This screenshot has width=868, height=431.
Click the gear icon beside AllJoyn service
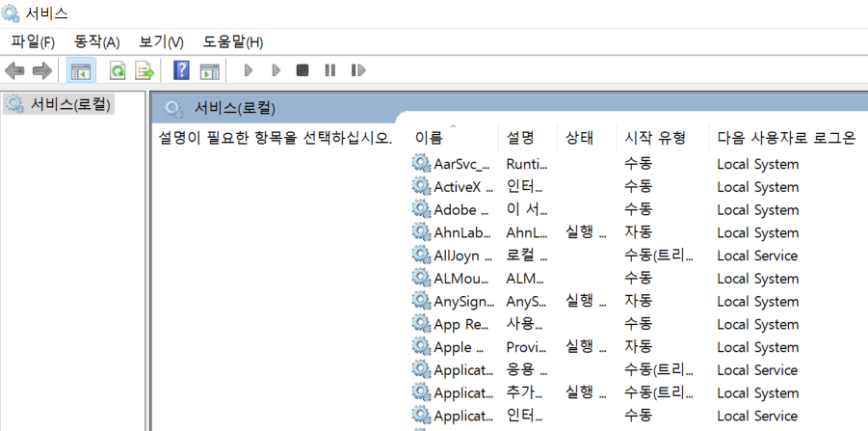click(x=421, y=255)
